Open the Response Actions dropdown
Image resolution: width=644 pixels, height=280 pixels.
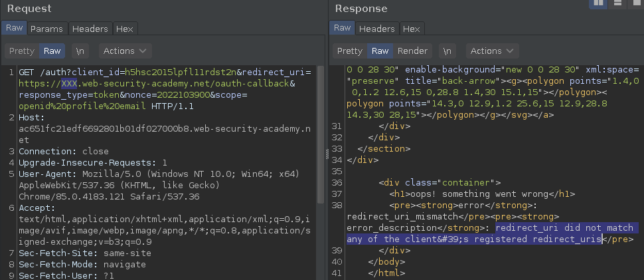[x=493, y=51]
